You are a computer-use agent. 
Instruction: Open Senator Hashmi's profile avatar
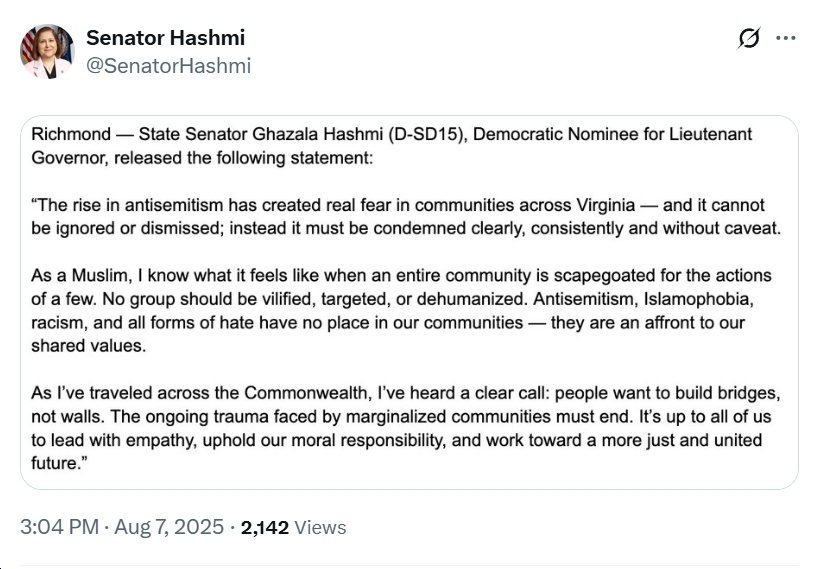coord(47,51)
